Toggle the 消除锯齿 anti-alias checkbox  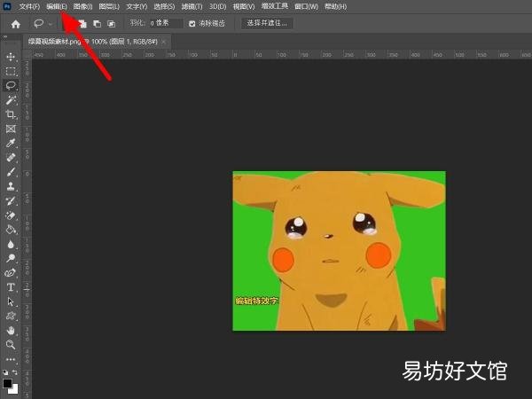(192, 23)
